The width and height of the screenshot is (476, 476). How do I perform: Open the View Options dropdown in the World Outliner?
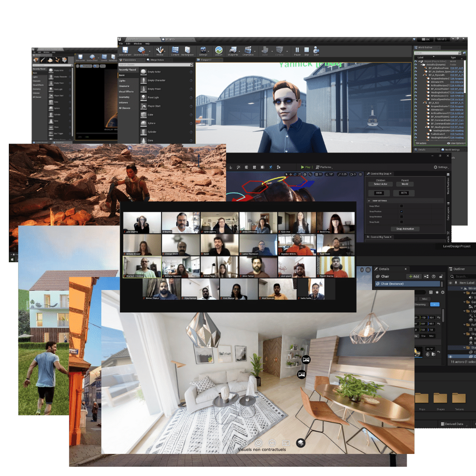pos(456,143)
